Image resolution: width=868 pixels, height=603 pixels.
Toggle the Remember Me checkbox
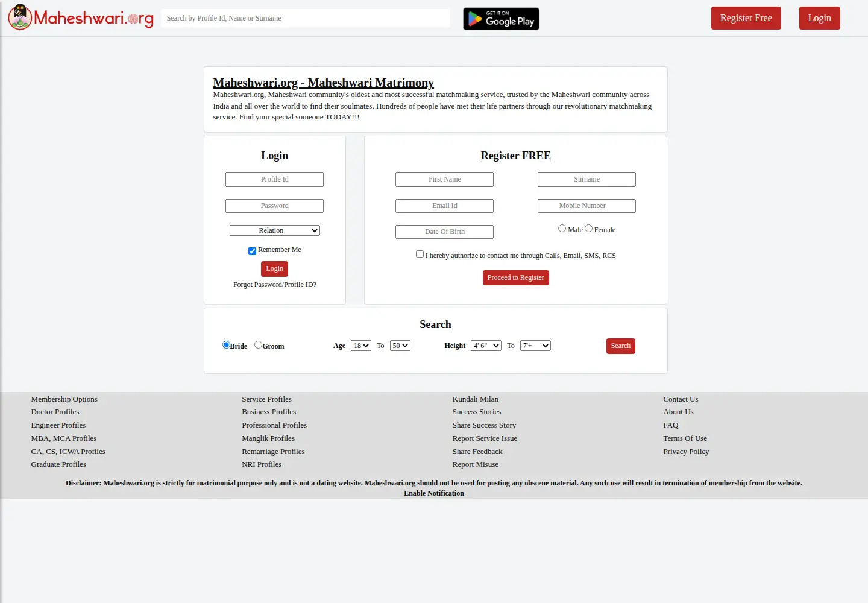[252, 251]
